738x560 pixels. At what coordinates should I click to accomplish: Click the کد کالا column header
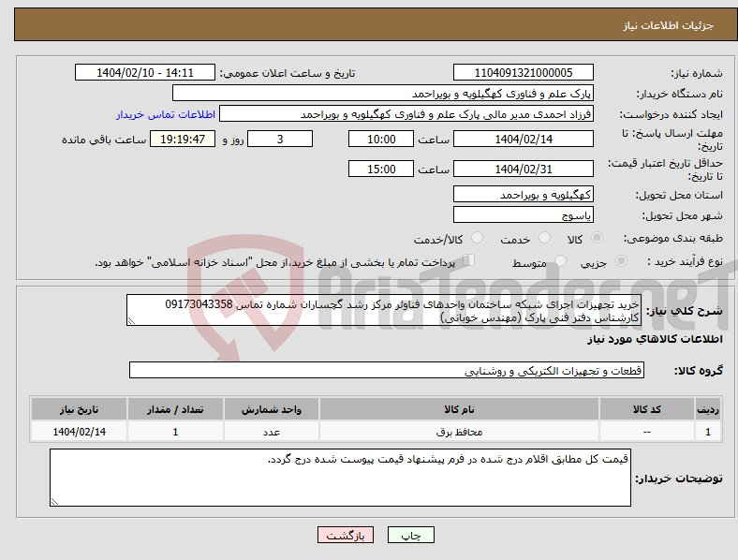(647, 409)
